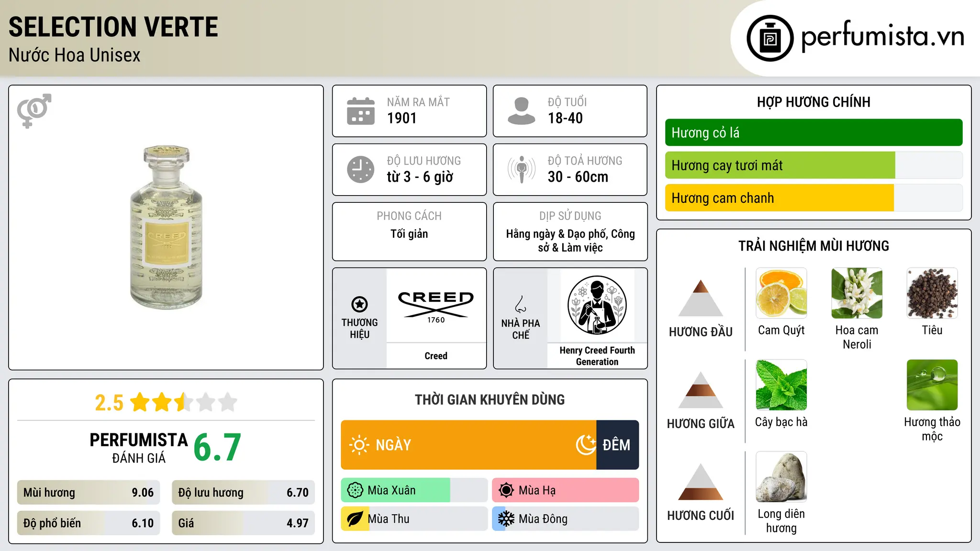The image size is (980, 551).
Task: Click the Giá 4.97 score bar
Action: coord(243,523)
